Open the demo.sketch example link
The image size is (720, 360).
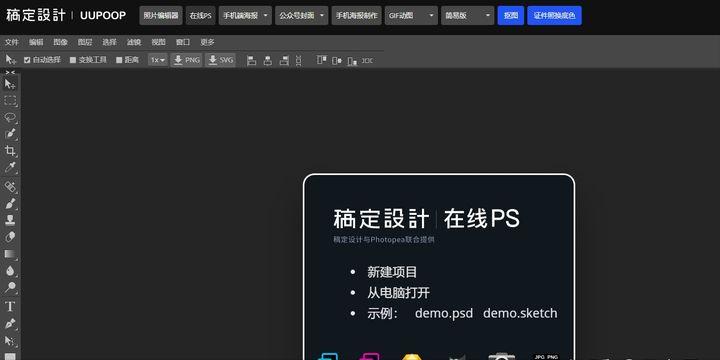coord(520,313)
